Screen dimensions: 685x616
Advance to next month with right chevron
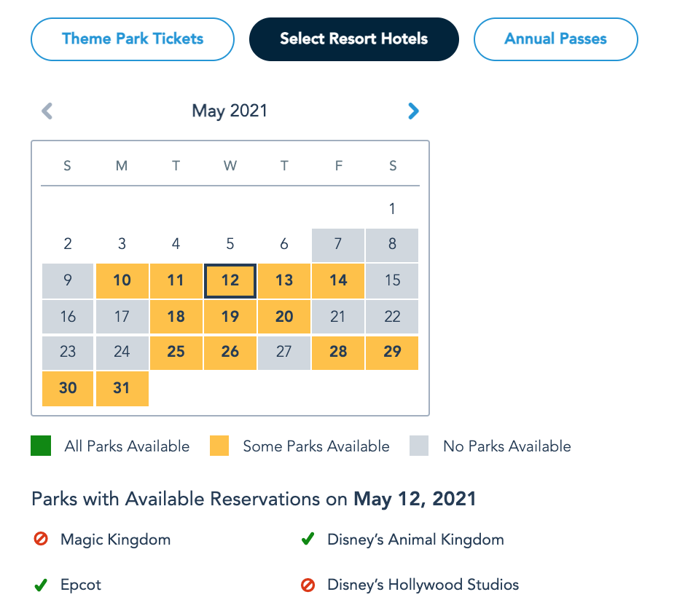pyautogui.click(x=413, y=111)
